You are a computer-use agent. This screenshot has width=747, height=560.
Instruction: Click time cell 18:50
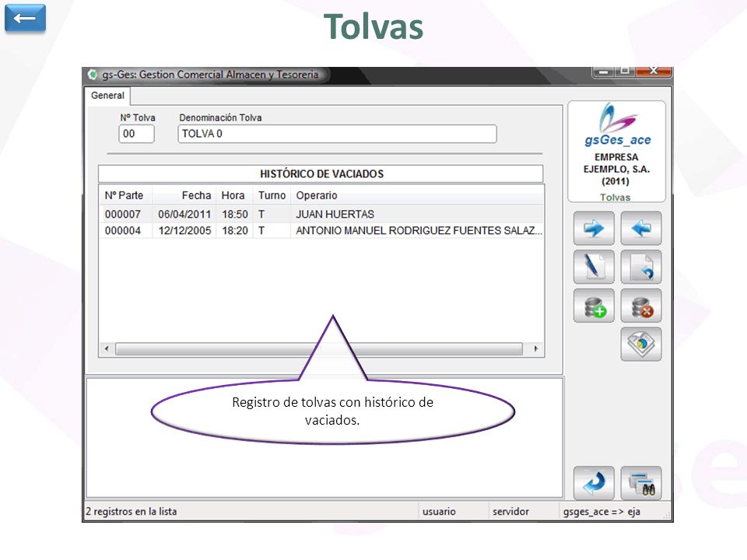(235, 215)
